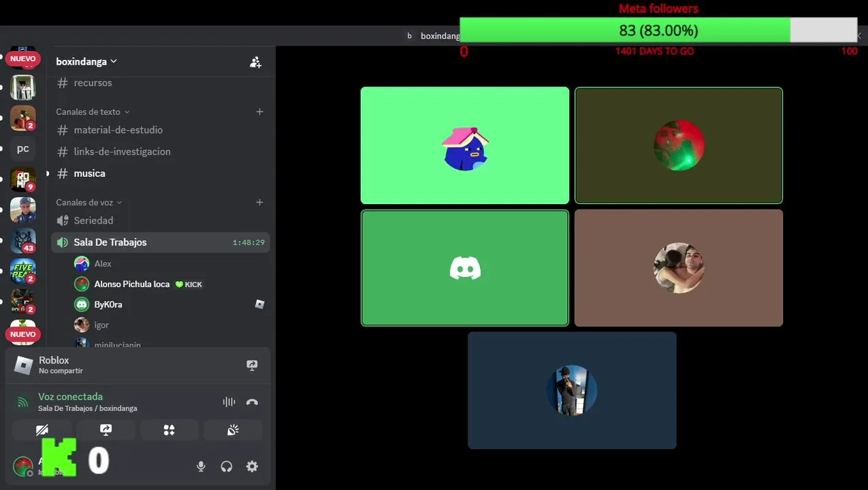The width and height of the screenshot is (868, 490).
Task: Open the invite people icon beside boxindanga
Action: 255,62
